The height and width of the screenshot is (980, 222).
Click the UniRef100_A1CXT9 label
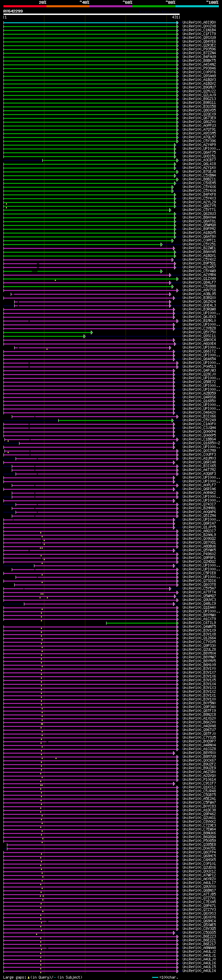tap(199, 619)
